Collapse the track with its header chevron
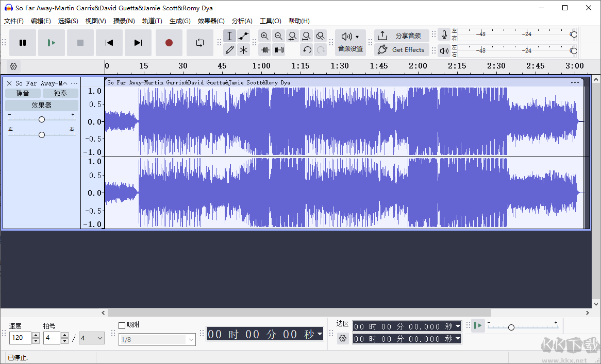 tap(64, 82)
